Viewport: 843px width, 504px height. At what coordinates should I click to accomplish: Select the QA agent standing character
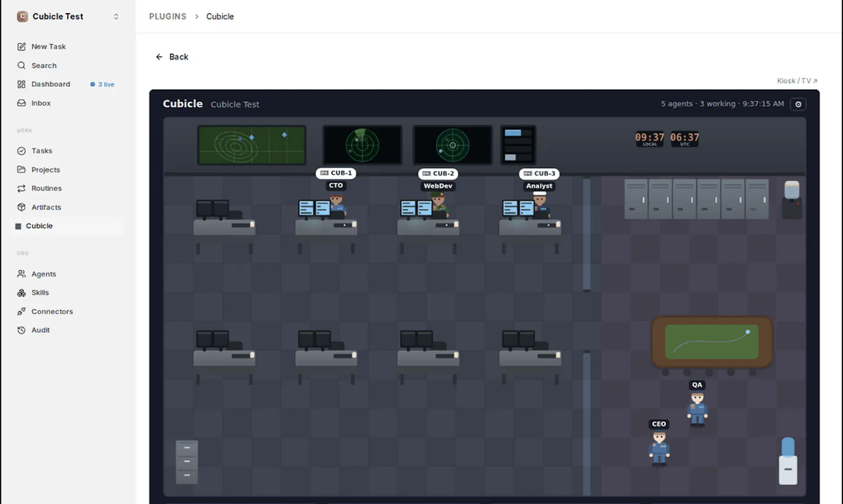(x=697, y=409)
